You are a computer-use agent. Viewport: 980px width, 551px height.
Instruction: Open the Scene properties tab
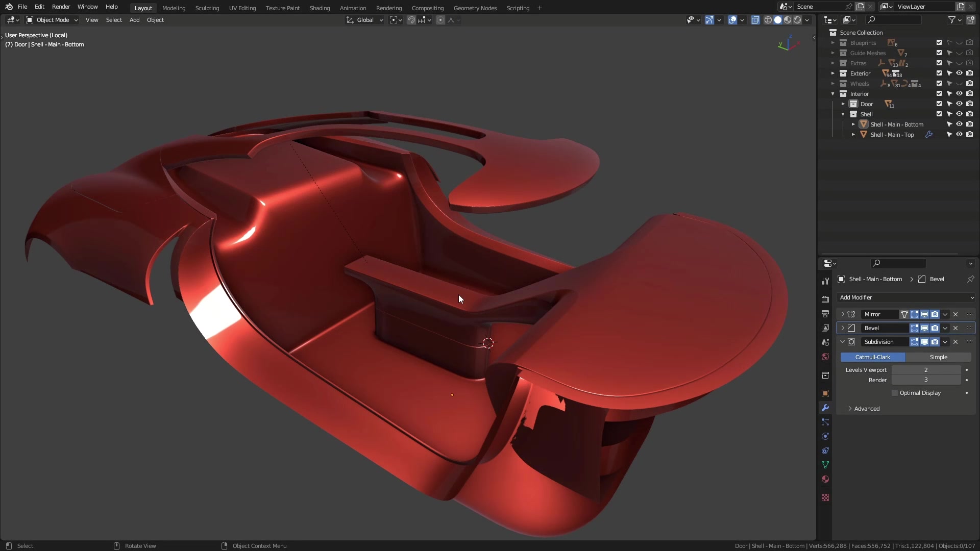pos(825,342)
